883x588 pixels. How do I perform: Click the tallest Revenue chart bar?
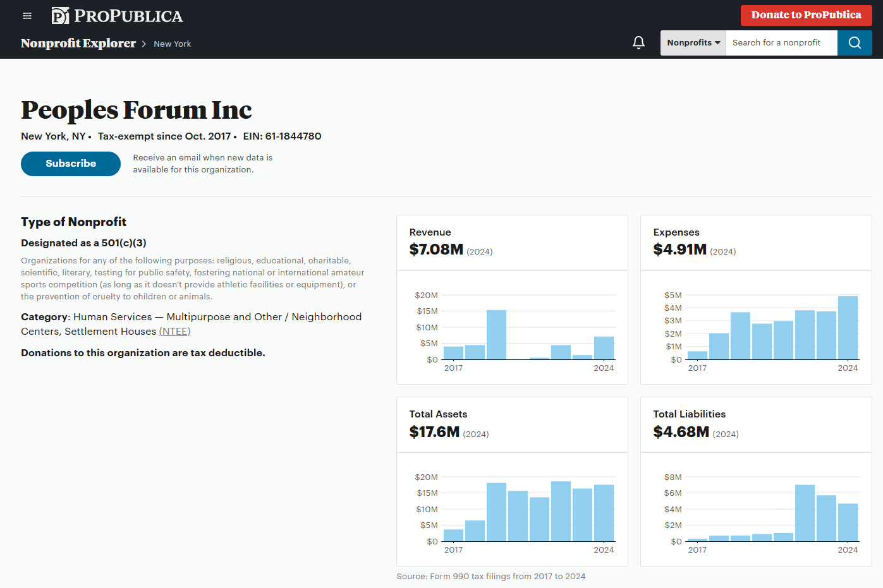[x=496, y=335]
